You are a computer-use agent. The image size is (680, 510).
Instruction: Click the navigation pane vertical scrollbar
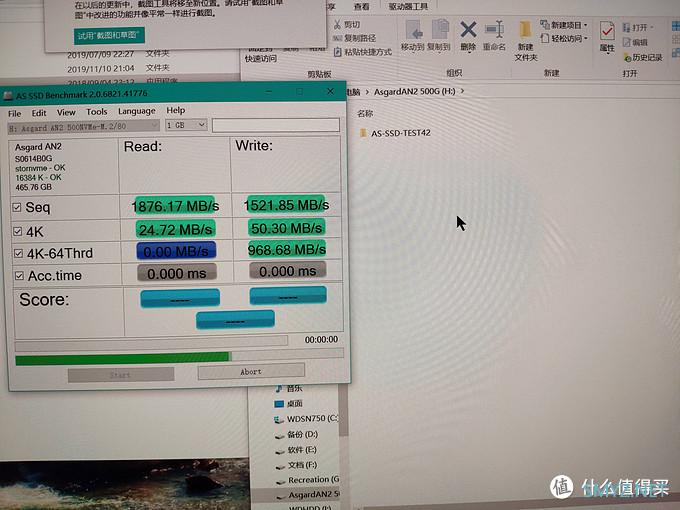(343, 410)
